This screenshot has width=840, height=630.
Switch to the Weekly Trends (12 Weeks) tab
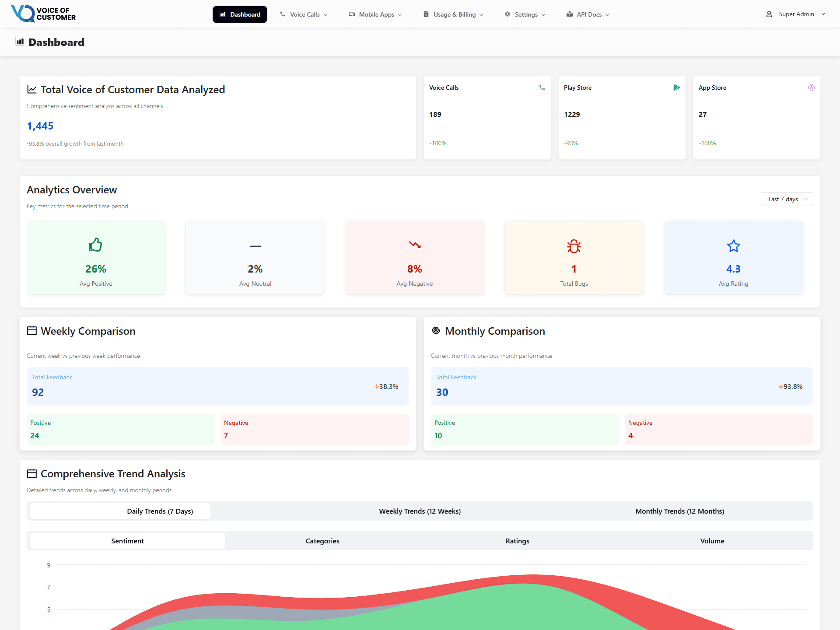[x=420, y=511]
